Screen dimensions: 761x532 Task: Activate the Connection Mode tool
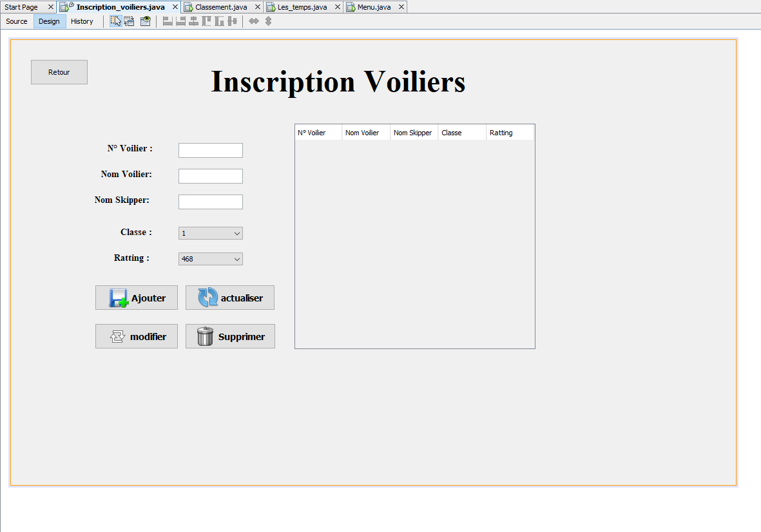(130, 21)
